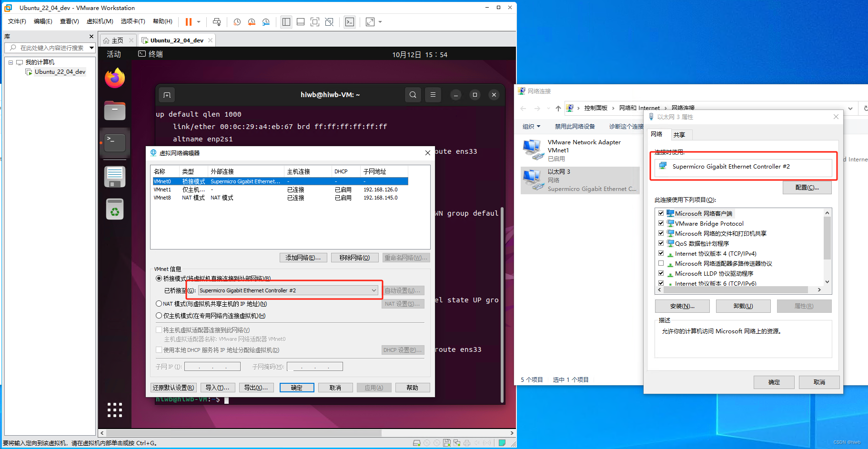
Task: Toggle the library sidebar view icon
Action: pos(286,22)
